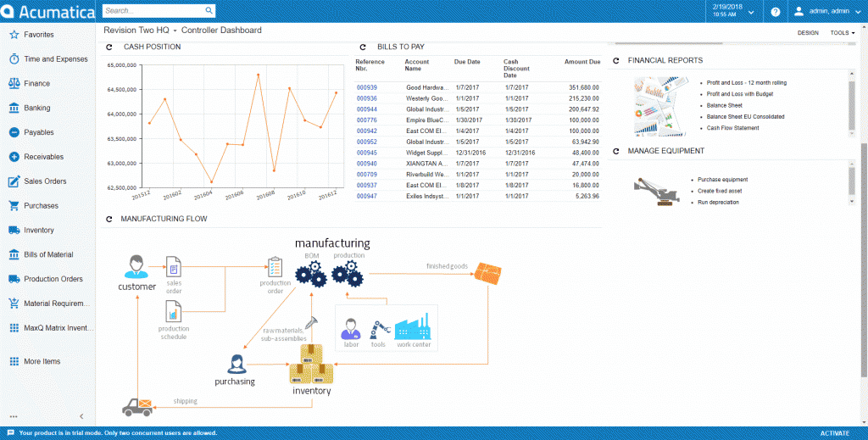Open bill reference 000939
868x440 pixels.
(x=366, y=87)
